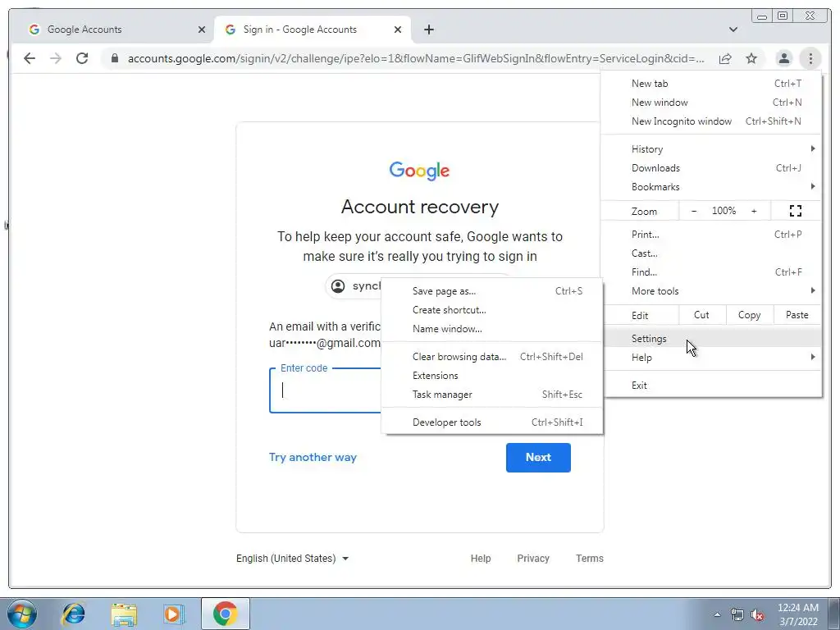Click the blue Next button
Image resolution: width=840 pixels, height=630 pixels.
click(x=538, y=458)
